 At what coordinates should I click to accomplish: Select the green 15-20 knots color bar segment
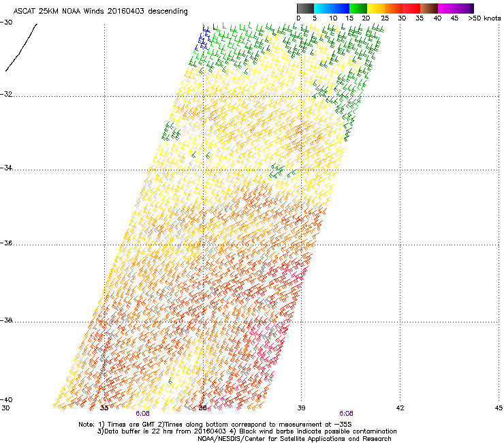coord(358,8)
